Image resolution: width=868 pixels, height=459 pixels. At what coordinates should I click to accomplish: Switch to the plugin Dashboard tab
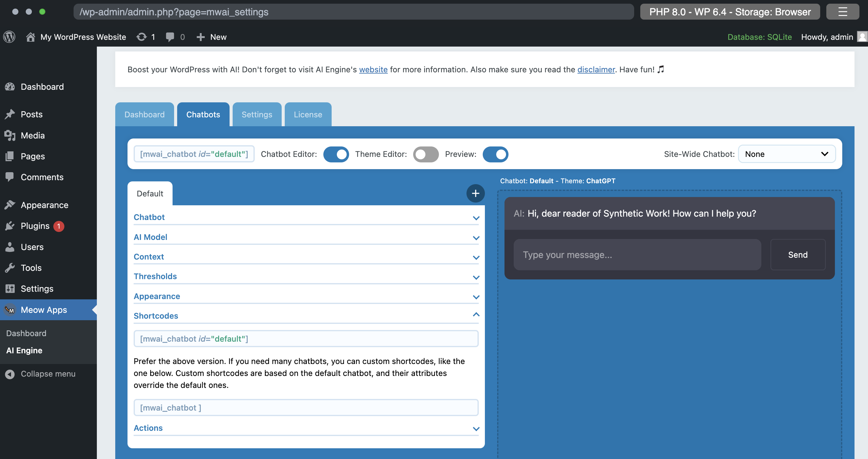(145, 115)
